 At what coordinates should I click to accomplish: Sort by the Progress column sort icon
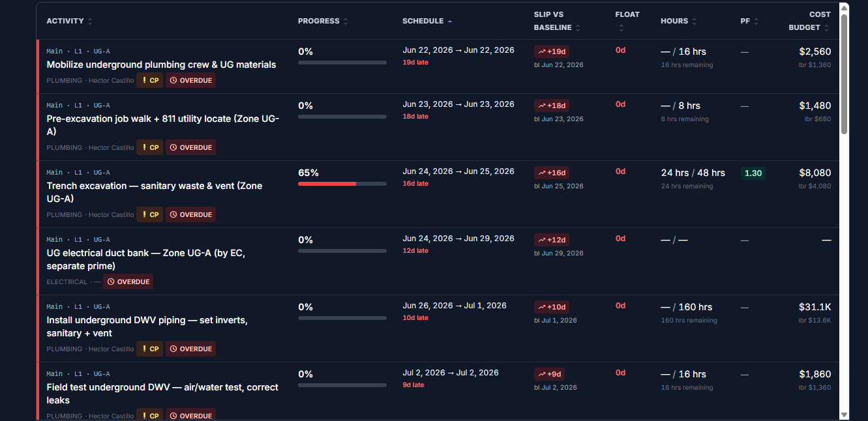346,22
